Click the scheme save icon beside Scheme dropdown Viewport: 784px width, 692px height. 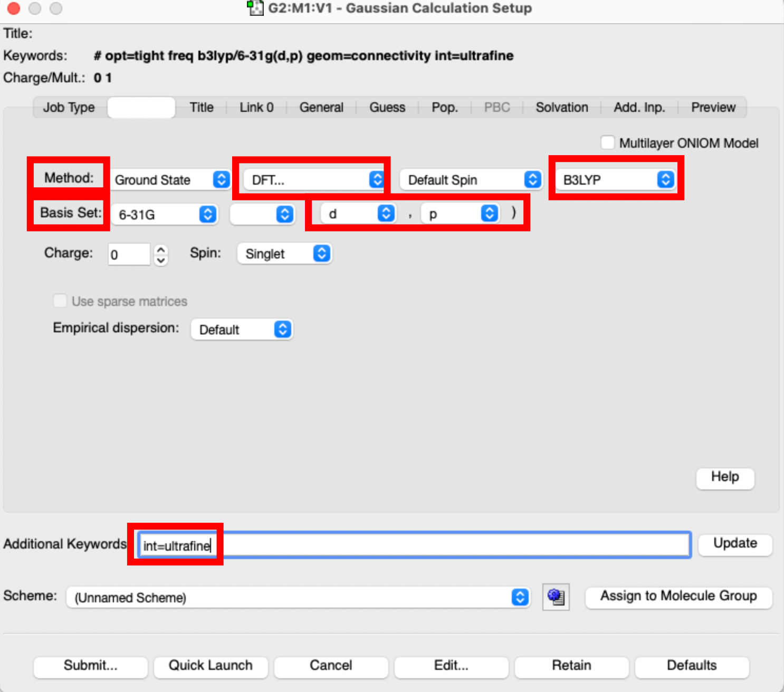556,597
